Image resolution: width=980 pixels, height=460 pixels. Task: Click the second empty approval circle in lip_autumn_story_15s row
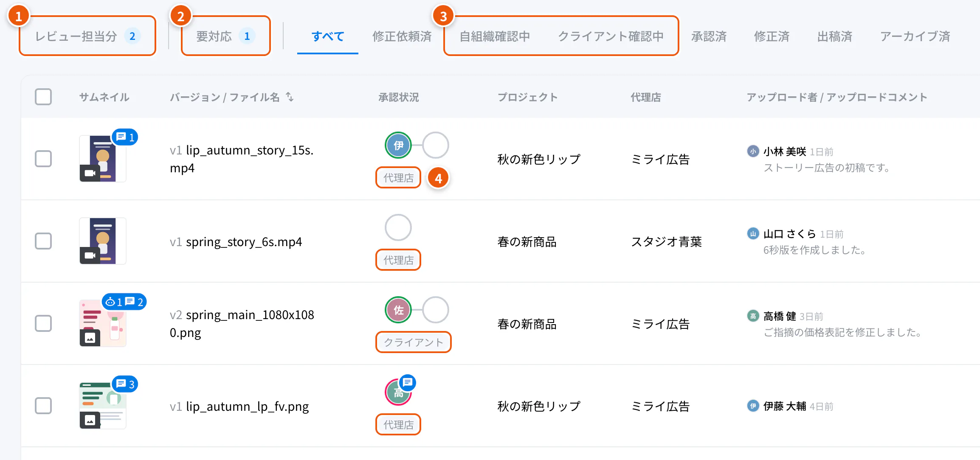click(435, 145)
